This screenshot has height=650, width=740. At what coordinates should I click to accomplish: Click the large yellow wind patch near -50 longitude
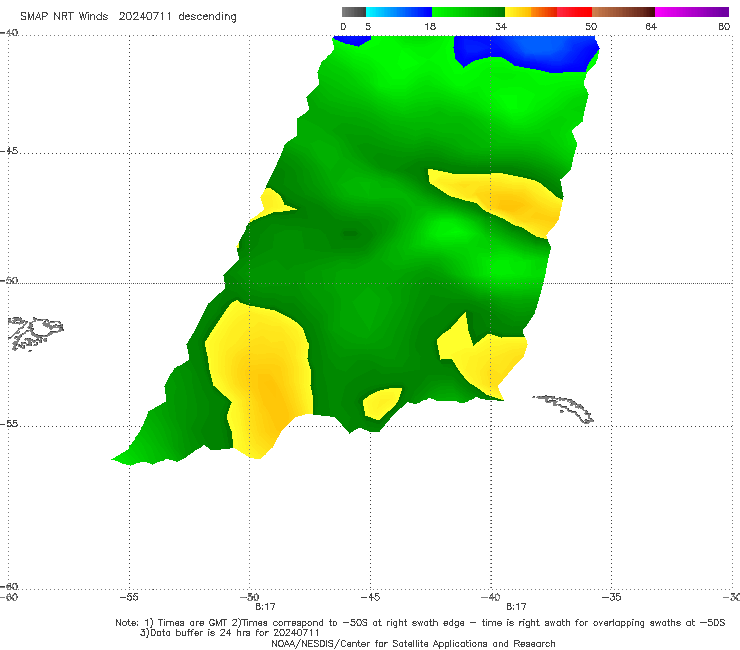[x=260, y=378]
